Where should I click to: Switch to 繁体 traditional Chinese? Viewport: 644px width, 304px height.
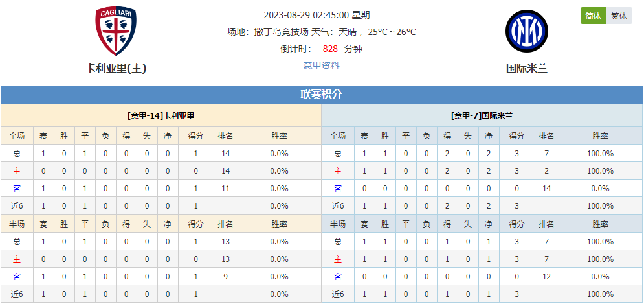[x=619, y=16]
